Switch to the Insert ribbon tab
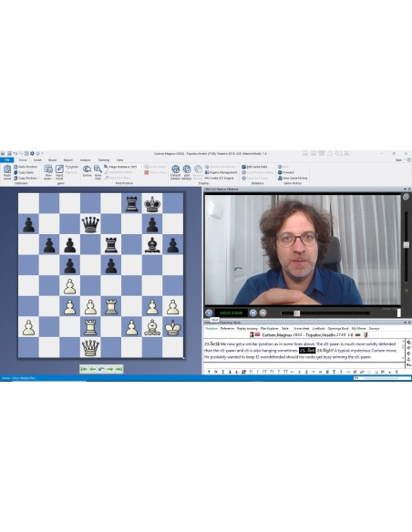The width and height of the screenshot is (412, 532). pos(37,159)
